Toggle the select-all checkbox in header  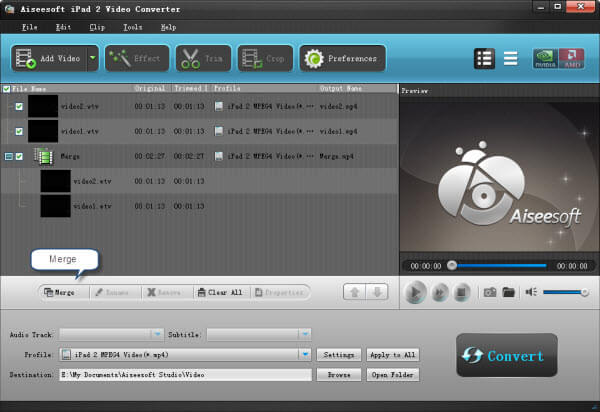coord(7,89)
